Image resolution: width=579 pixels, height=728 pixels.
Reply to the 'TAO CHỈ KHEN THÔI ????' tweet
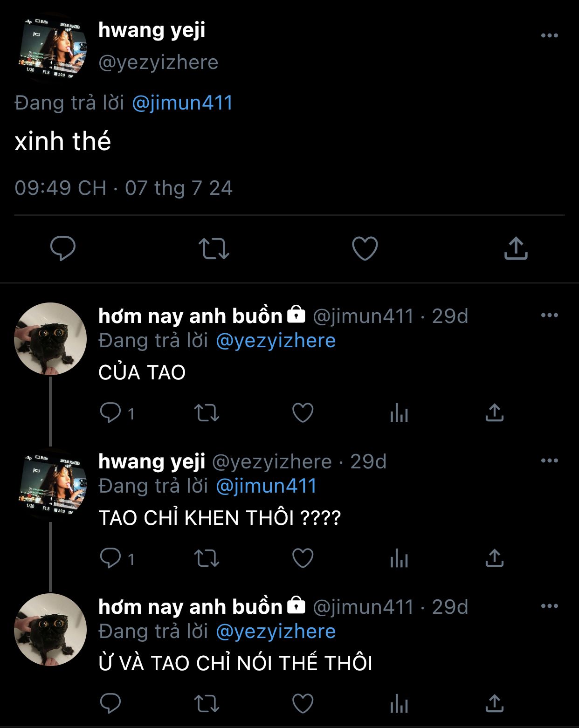click(x=110, y=558)
